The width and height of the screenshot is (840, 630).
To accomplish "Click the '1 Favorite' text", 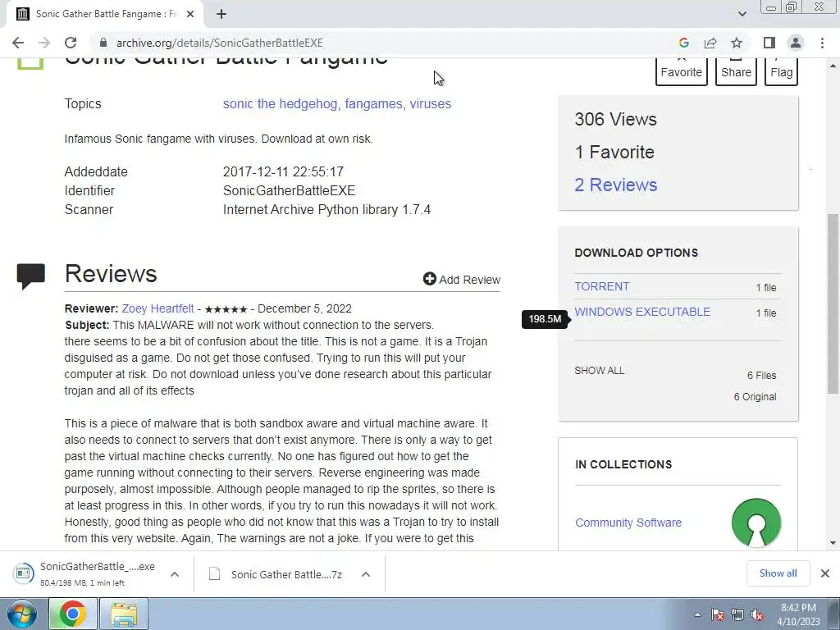I will 614,152.
